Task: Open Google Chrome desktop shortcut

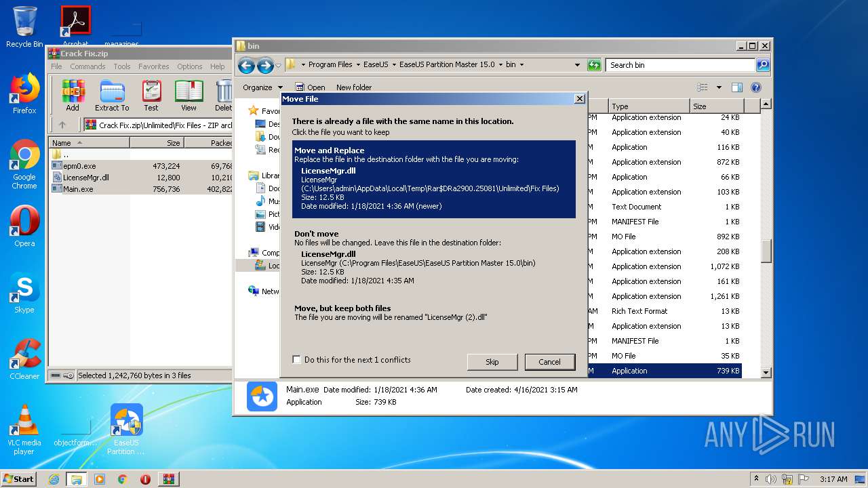Action: click(x=24, y=164)
